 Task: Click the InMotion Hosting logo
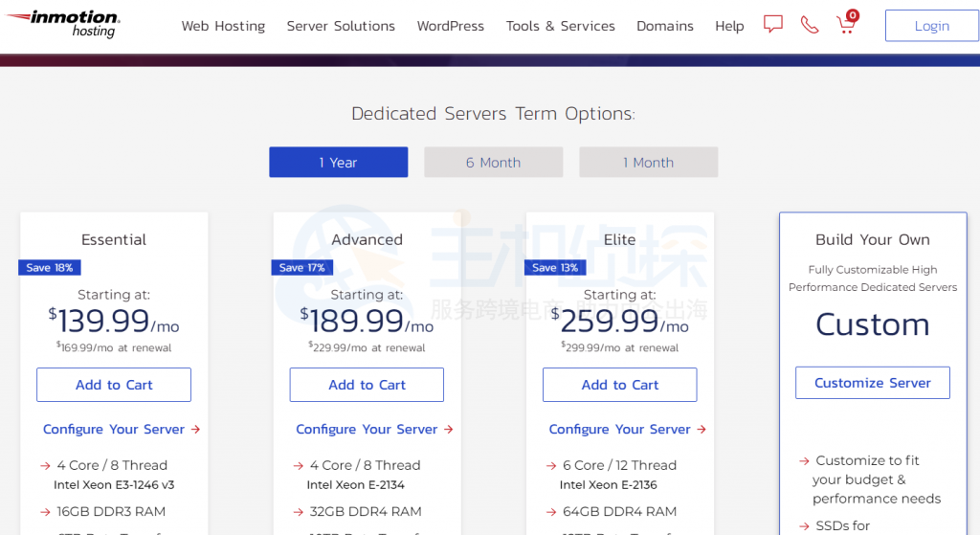(62, 24)
